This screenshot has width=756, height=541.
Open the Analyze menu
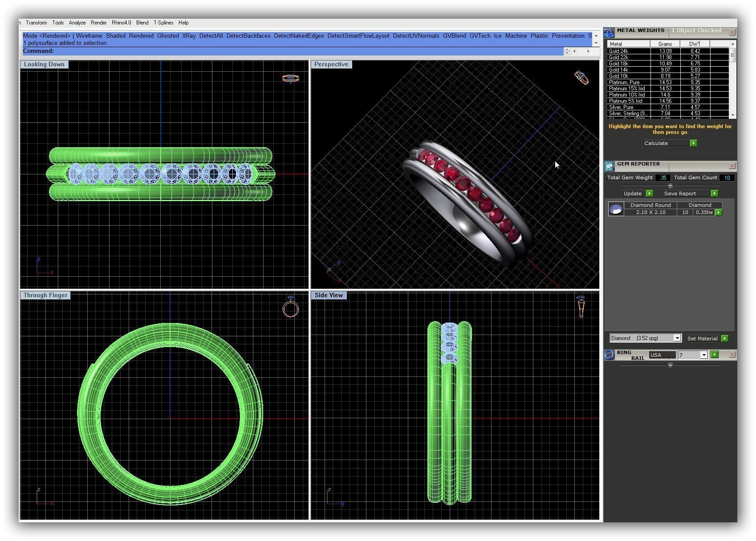(x=77, y=23)
